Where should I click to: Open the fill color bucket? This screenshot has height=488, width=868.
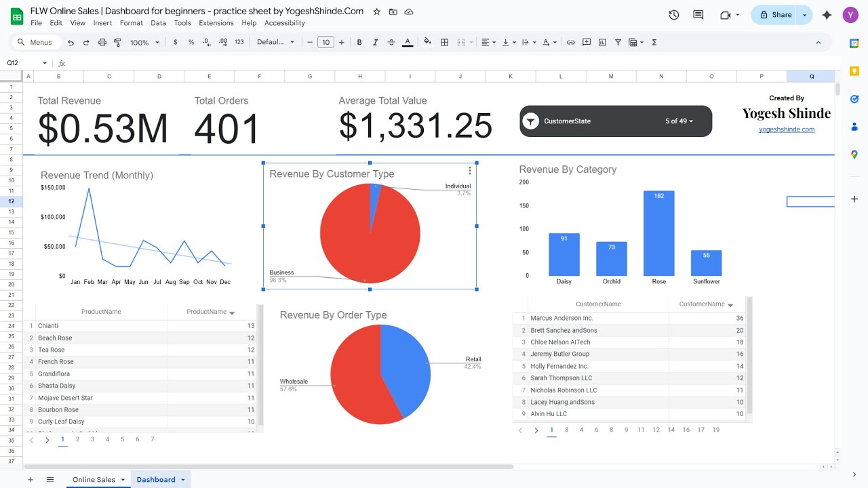click(427, 42)
